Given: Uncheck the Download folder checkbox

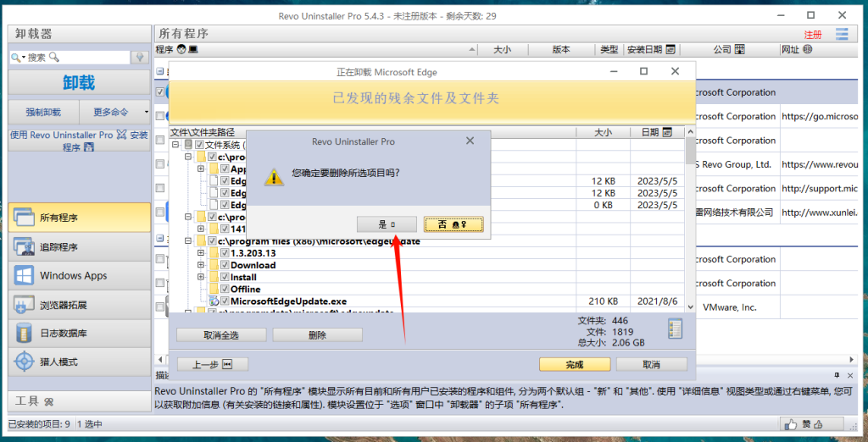Looking at the screenshot, I should pos(224,265).
